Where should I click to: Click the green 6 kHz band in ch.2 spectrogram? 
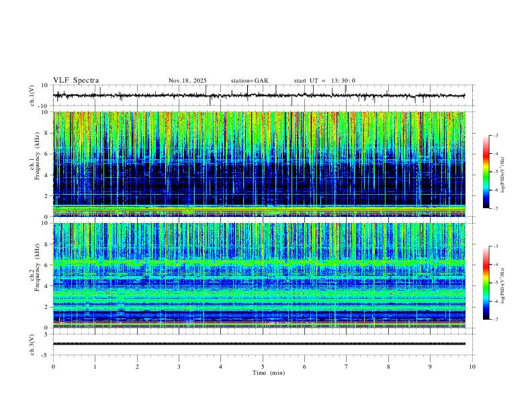click(x=259, y=263)
